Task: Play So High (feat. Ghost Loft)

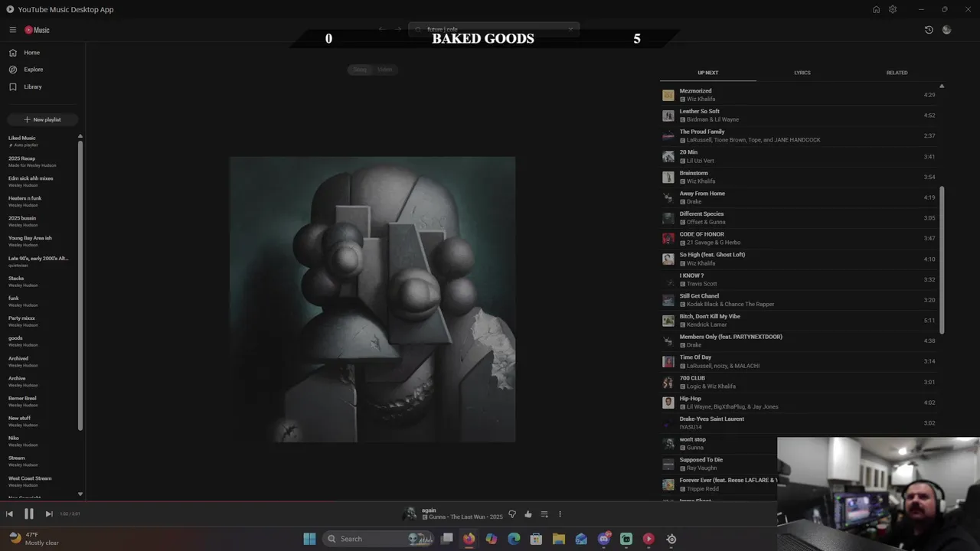Action: pyautogui.click(x=799, y=259)
